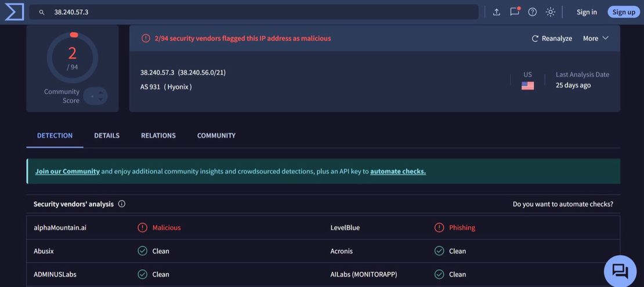Screen dimensions: 644x287
Task: Open the notifications icon with red dot
Action: point(514,12)
